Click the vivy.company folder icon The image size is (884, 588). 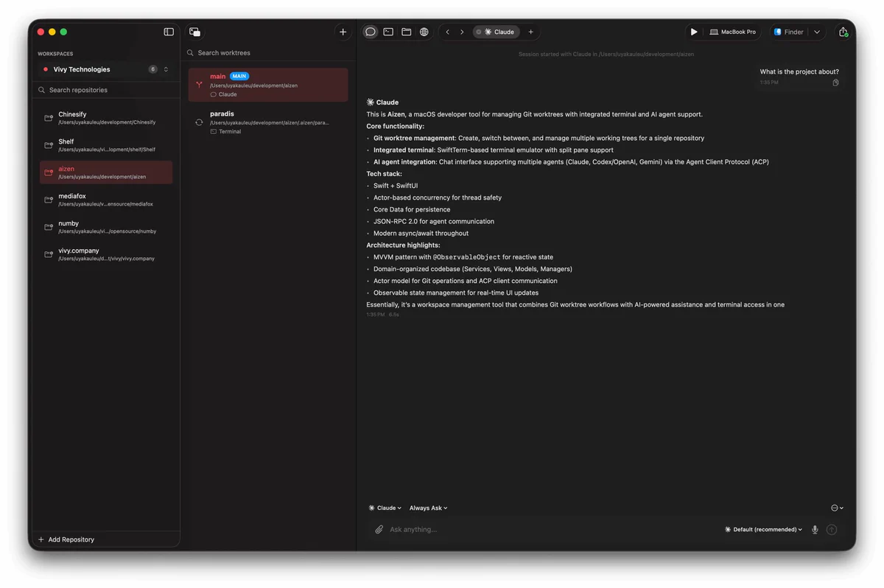[x=49, y=254]
